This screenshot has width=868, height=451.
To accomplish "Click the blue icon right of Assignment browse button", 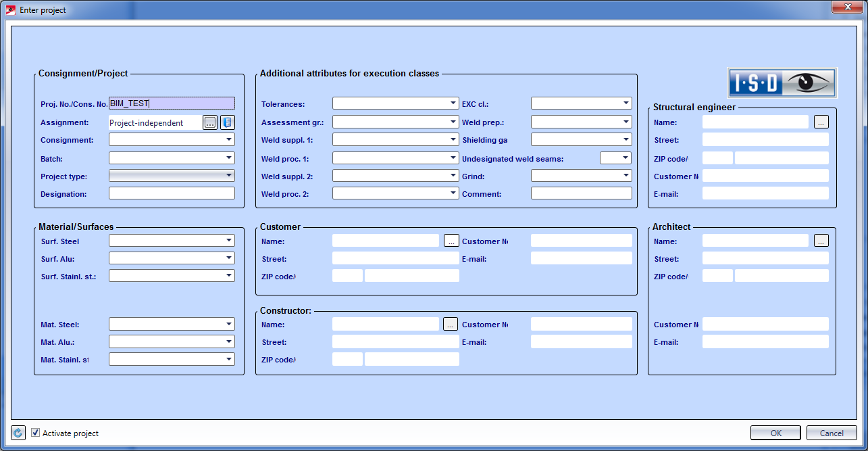I will click(227, 122).
